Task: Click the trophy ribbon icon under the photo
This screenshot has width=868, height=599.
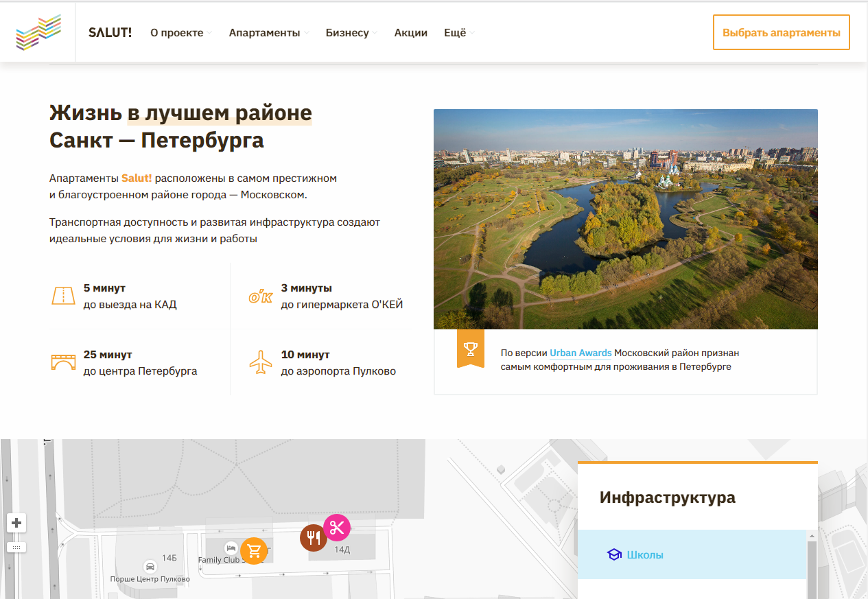Action: tap(471, 349)
